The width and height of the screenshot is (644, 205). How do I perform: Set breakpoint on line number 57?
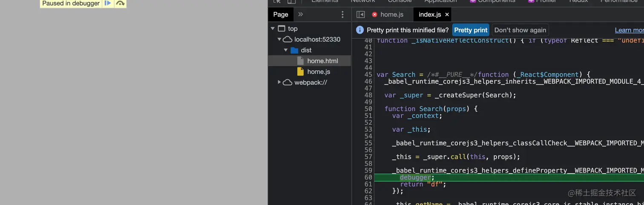click(x=368, y=157)
